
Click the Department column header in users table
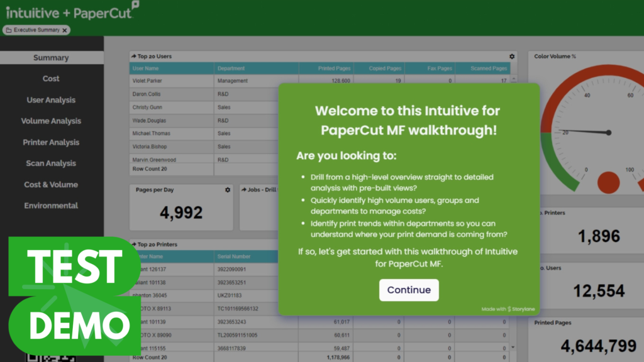point(231,69)
